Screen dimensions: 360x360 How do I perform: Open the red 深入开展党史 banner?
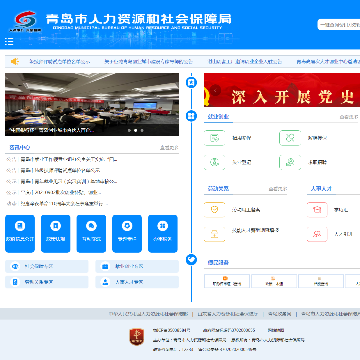[282, 90]
